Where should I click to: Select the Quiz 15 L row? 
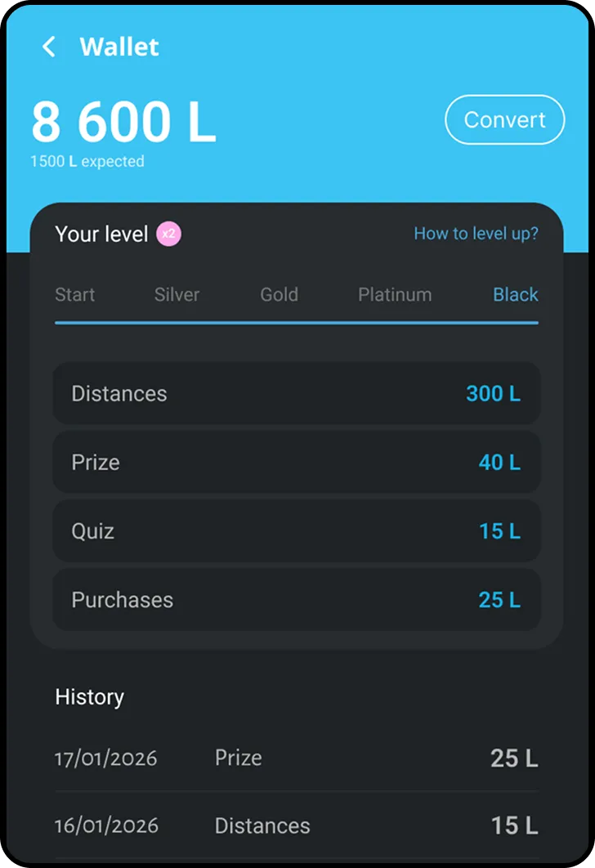click(x=296, y=531)
